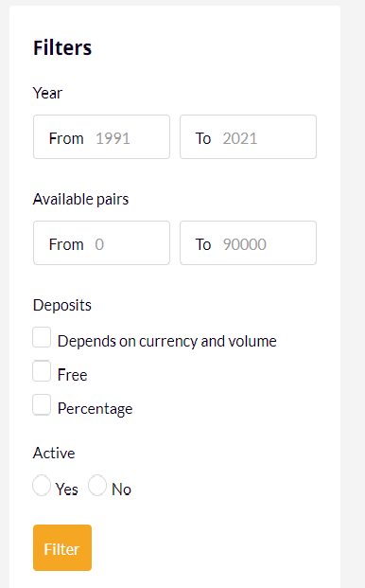
Task: Select the Yes radio button under Active
Action: tap(42, 485)
